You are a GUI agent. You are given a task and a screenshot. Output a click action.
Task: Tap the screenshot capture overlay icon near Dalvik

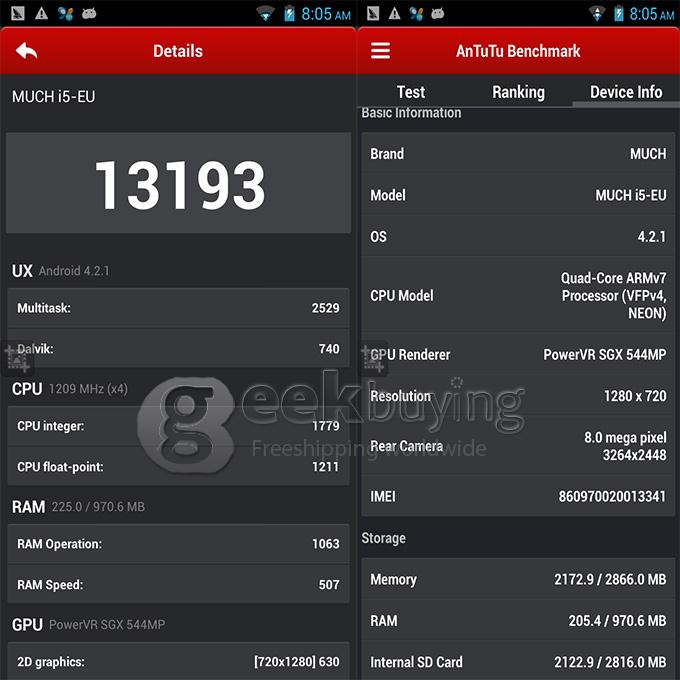[17, 359]
